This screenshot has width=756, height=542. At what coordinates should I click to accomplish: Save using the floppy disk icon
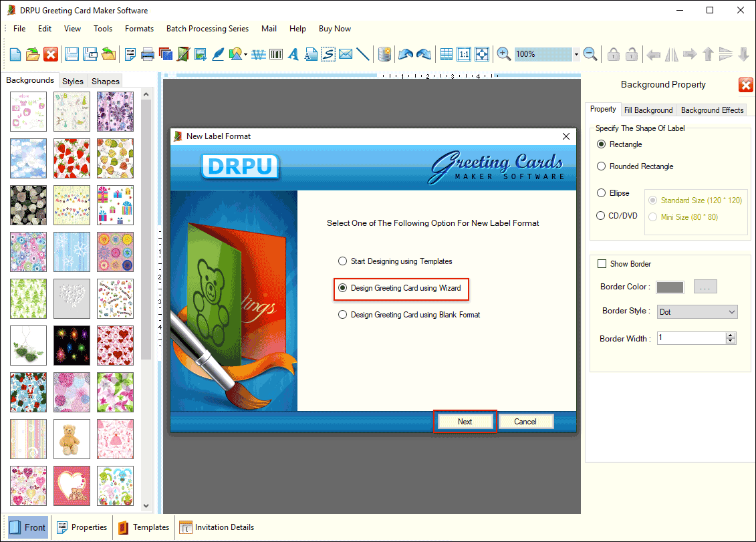click(72, 54)
